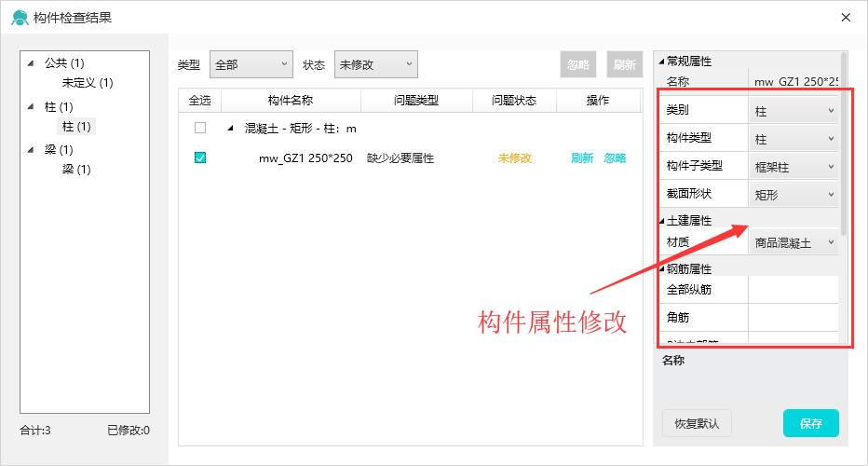Collapse the 梁 (1) parent node arrow
This screenshot has width=868, height=466.
31,150
